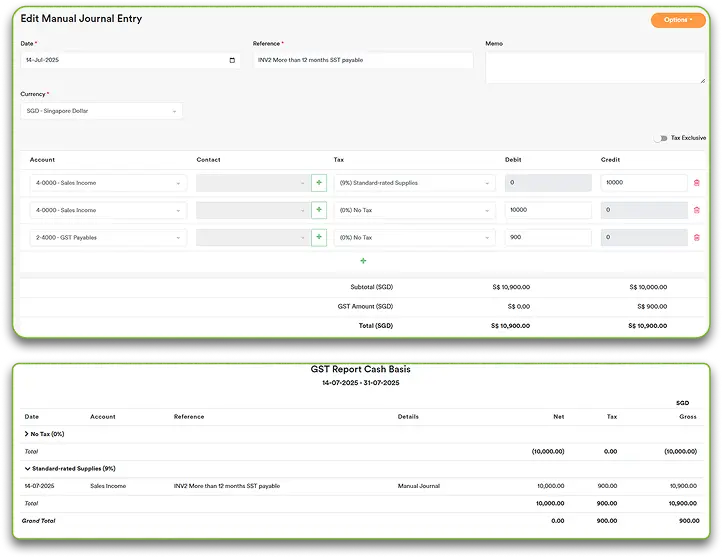The image size is (723, 558).
Task: Toggle the Tax Exclusive switch
Action: coord(660,138)
